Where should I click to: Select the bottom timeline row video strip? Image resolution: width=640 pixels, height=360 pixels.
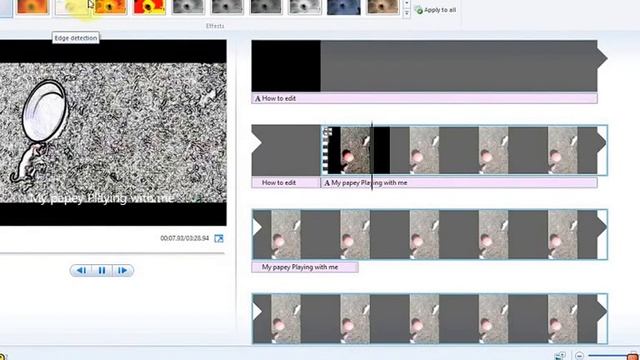click(430, 319)
